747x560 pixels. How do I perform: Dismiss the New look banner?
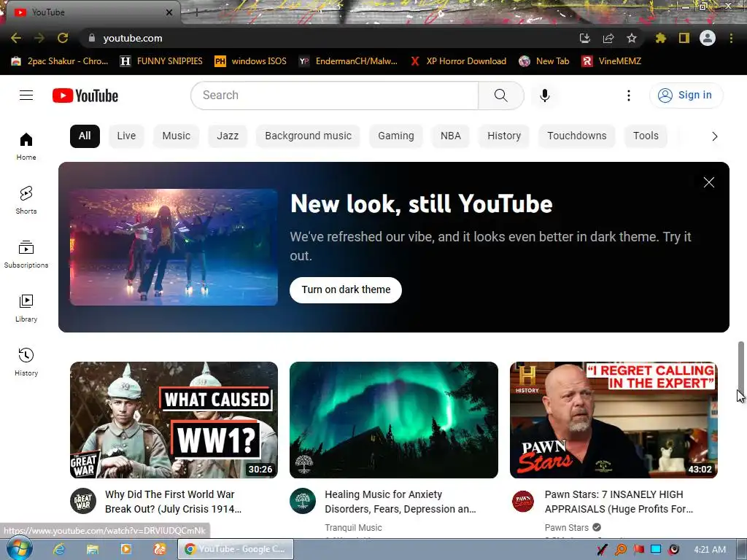(x=709, y=182)
